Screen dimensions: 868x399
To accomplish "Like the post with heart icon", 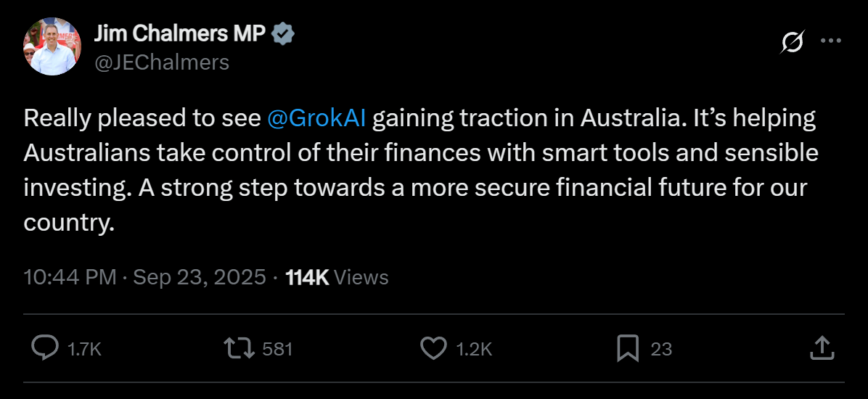I will (433, 348).
